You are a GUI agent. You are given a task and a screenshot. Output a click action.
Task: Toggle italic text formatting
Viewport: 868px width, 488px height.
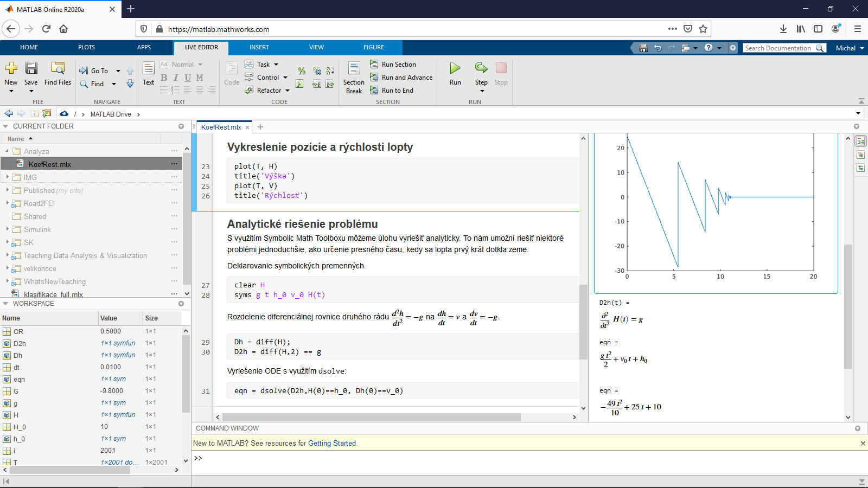pos(176,78)
